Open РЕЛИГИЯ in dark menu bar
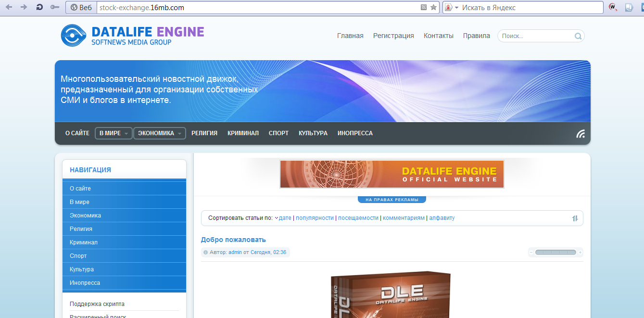This screenshot has width=644, height=318. [204, 133]
